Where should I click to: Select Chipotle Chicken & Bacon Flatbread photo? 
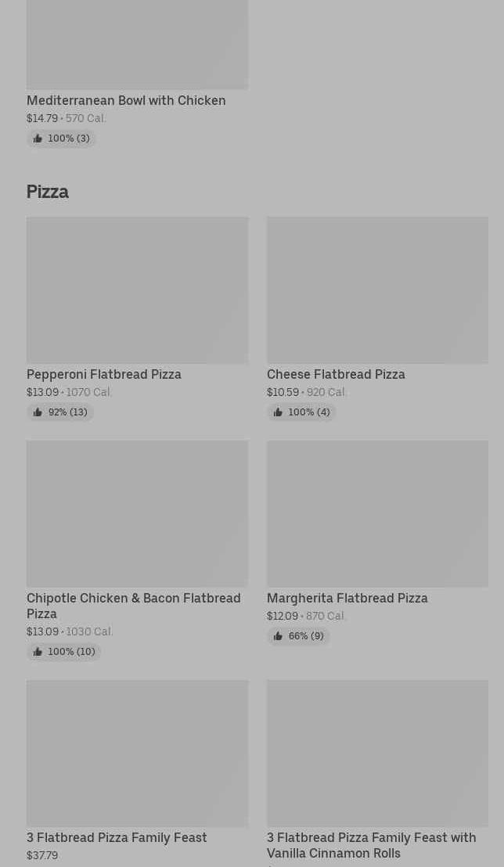137,513
